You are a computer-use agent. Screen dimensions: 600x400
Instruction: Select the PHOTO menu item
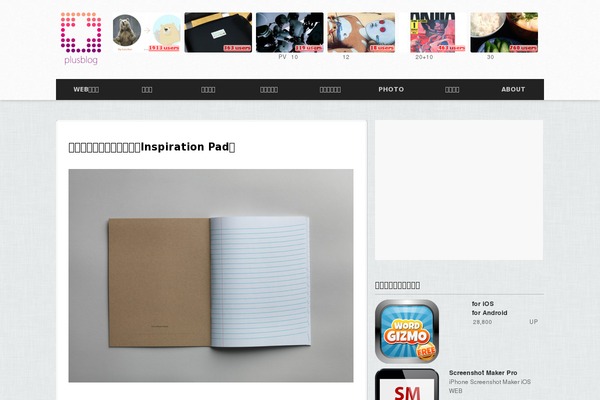(391, 90)
